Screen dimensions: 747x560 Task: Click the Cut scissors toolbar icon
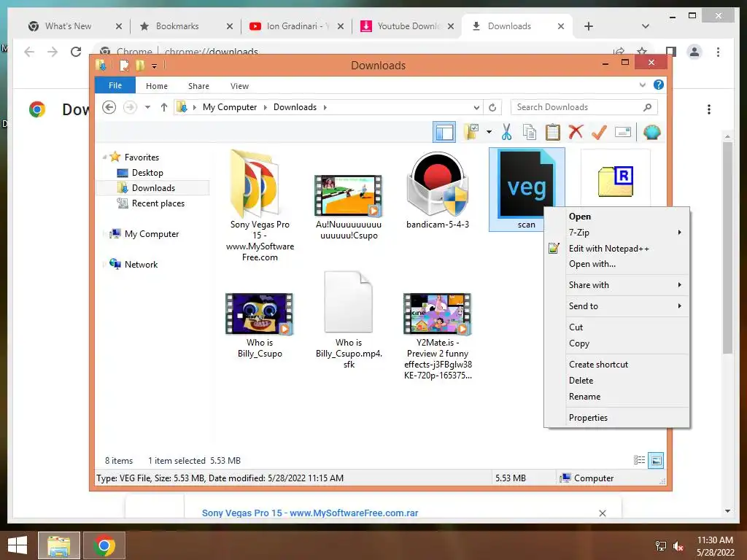(506, 132)
